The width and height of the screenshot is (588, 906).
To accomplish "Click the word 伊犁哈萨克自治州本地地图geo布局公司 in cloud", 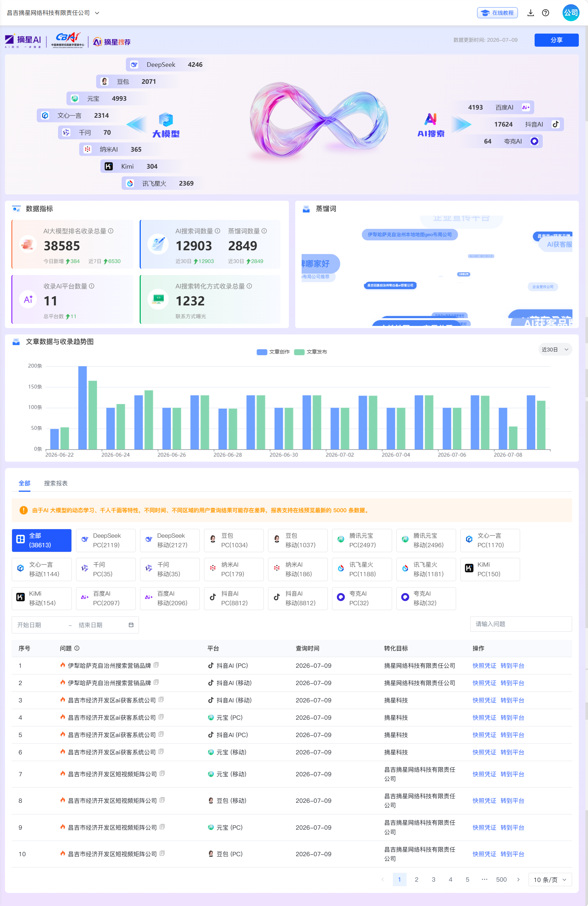I will [410, 234].
